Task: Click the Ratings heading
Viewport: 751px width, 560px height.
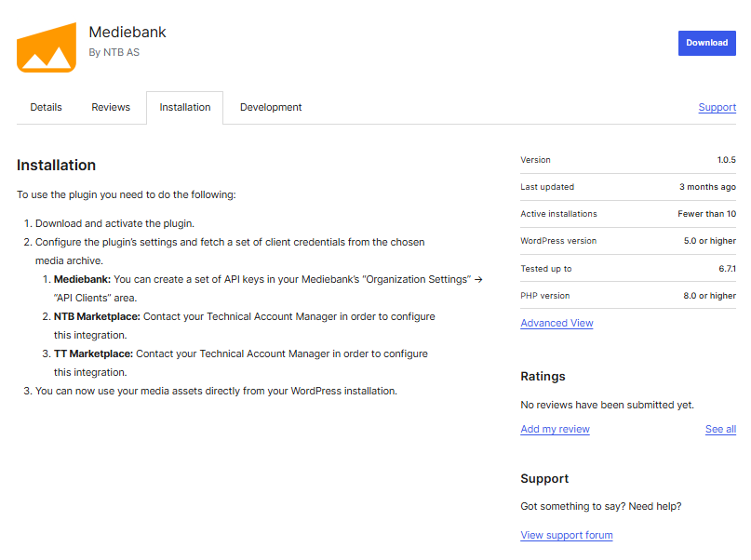Action: (x=543, y=376)
